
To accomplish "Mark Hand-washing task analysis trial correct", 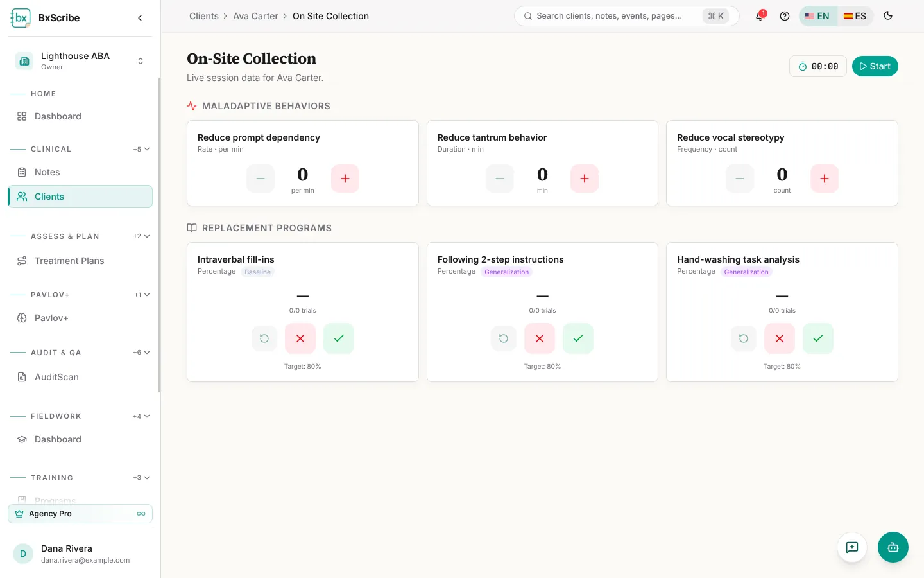I will click(x=818, y=338).
